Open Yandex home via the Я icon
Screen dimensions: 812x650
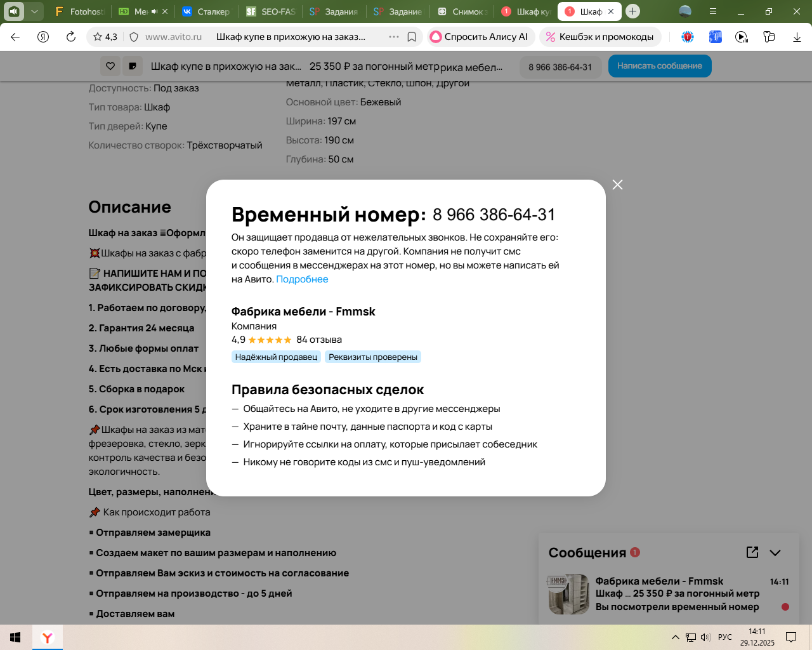coord(43,37)
